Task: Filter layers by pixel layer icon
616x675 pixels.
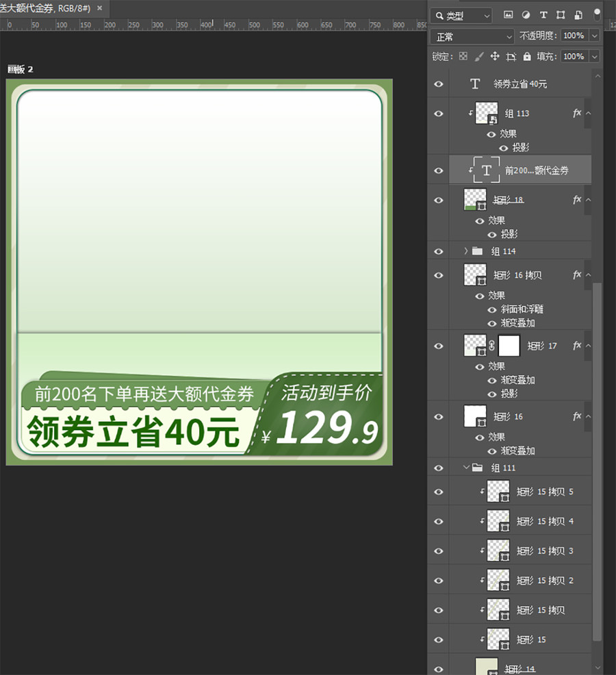Action: [508, 15]
